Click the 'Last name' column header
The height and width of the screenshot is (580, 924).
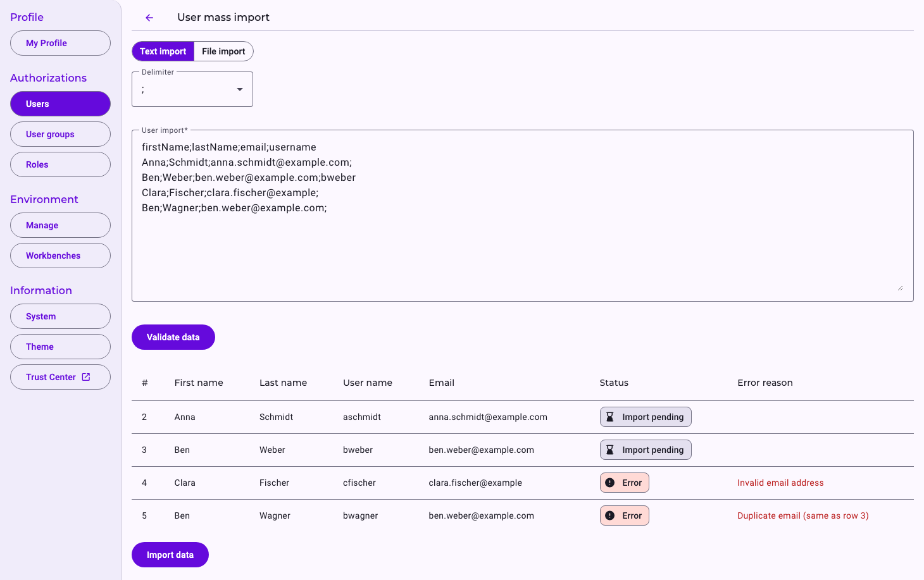click(283, 383)
